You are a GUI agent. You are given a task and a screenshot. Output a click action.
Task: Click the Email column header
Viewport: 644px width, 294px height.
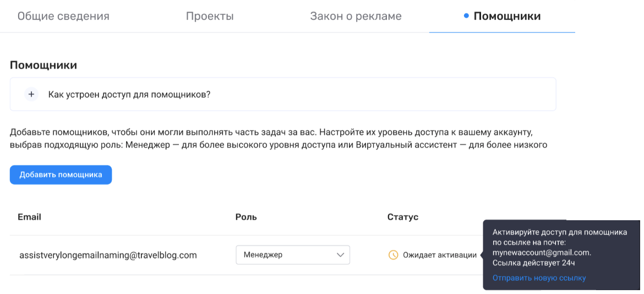point(29,217)
